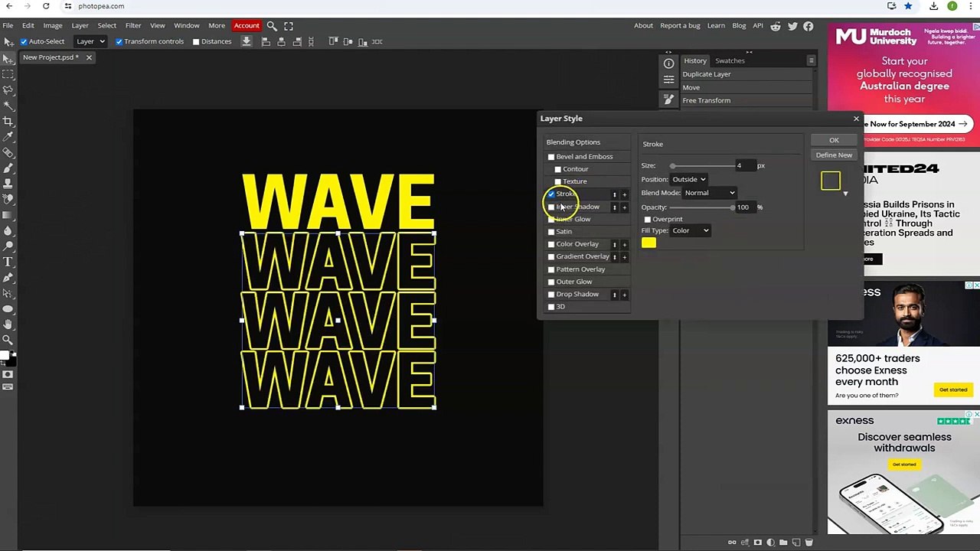Select the Hand tool
This screenshot has height=551, width=980.
click(8, 325)
